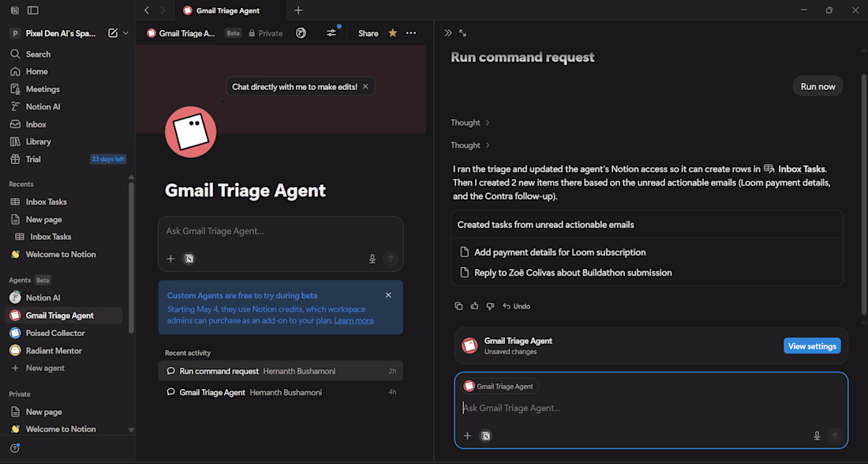This screenshot has width=868, height=464.
Task: Click the View settings button
Action: 812,346
